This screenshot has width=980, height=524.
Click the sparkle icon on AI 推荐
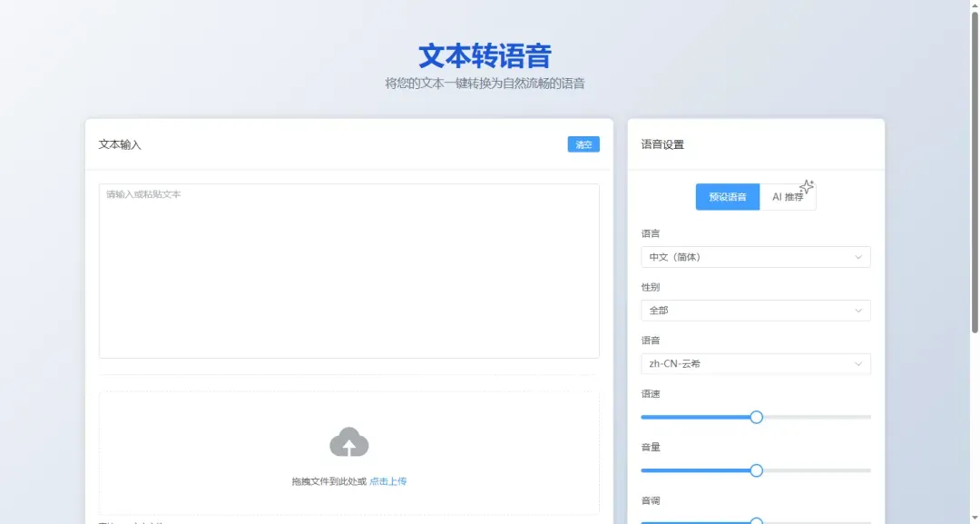(808, 185)
